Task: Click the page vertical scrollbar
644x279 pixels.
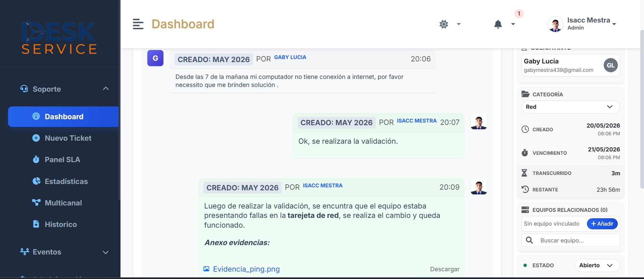Action: click(642, 109)
